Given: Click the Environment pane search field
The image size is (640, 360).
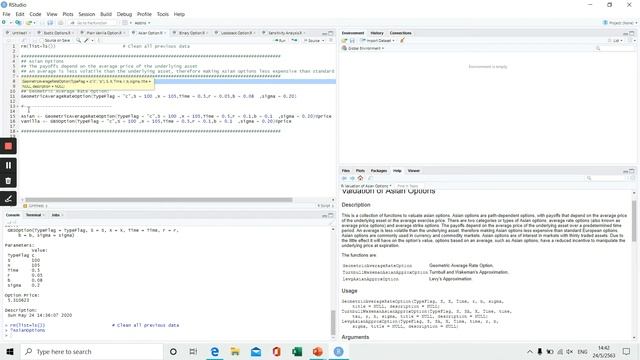Looking at the screenshot, I should 614,48.
